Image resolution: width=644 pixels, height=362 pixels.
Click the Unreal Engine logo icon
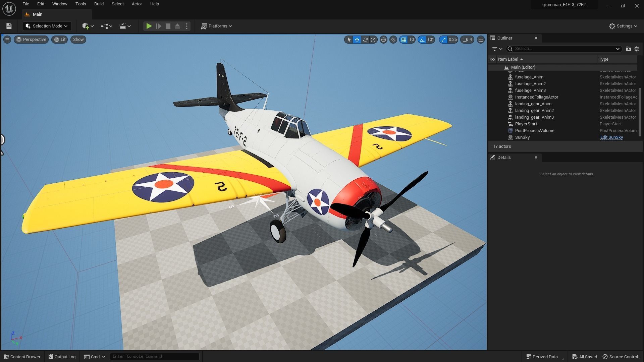[x=9, y=8]
